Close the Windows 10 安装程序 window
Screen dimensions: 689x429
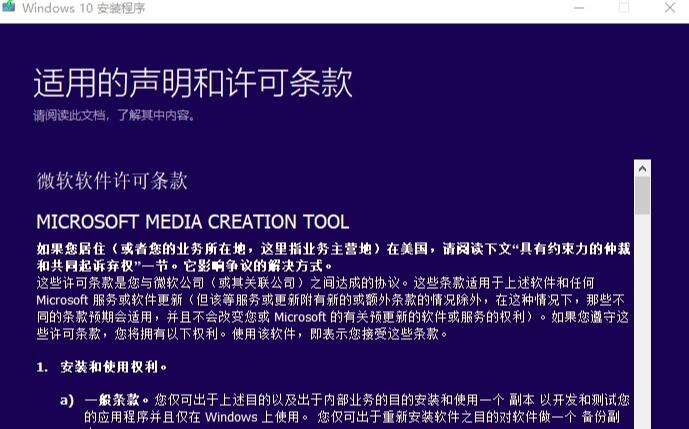[670, 8]
